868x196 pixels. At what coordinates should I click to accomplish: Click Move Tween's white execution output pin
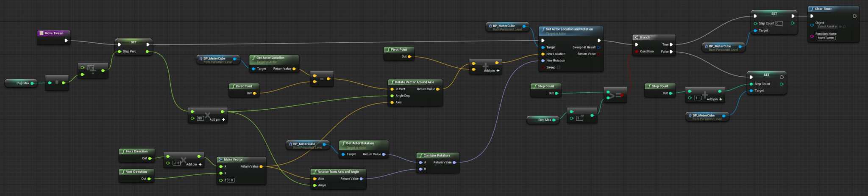click(66, 41)
